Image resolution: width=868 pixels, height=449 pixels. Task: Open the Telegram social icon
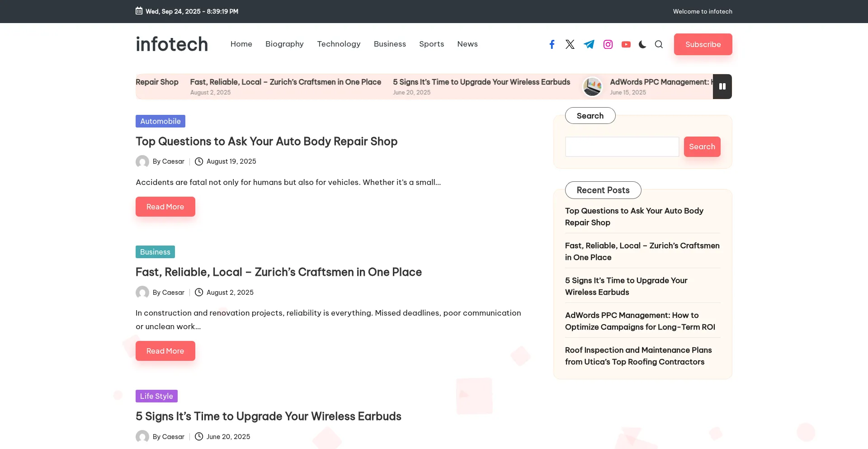click(589, 44)
